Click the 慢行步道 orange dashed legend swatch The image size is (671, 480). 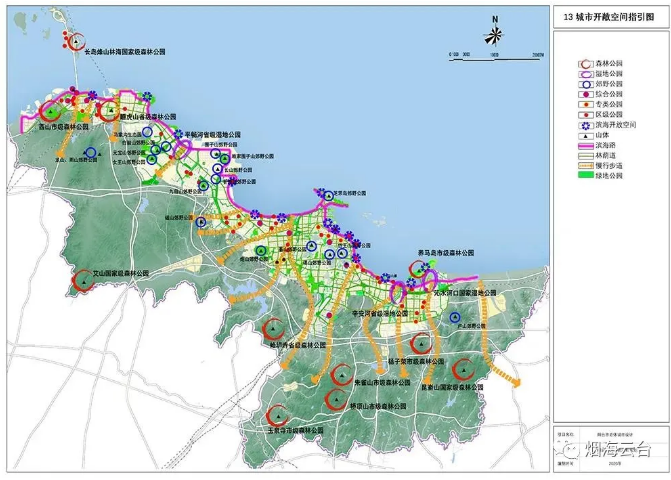pyautogui.click(x=586, y=166)
